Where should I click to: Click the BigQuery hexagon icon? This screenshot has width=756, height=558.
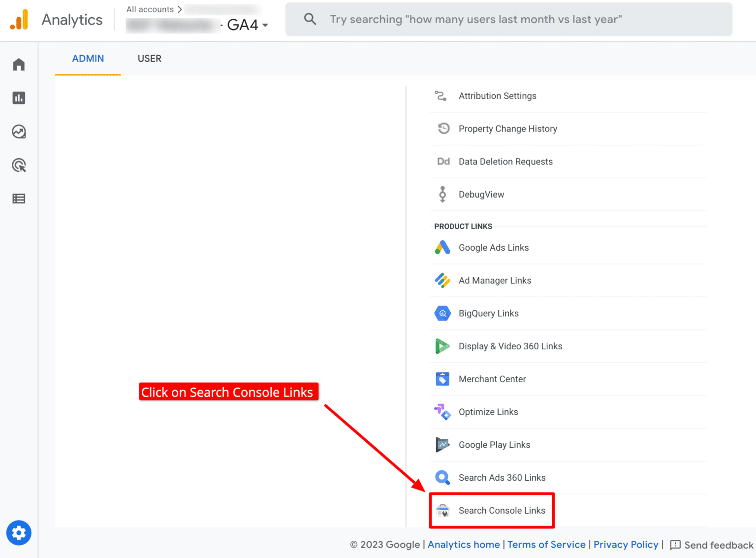(442, 313)
